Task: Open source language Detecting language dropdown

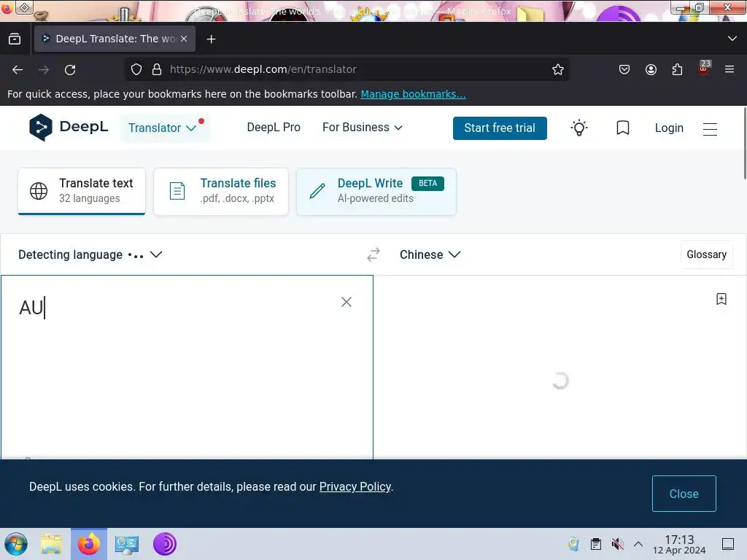Action: 90,254
